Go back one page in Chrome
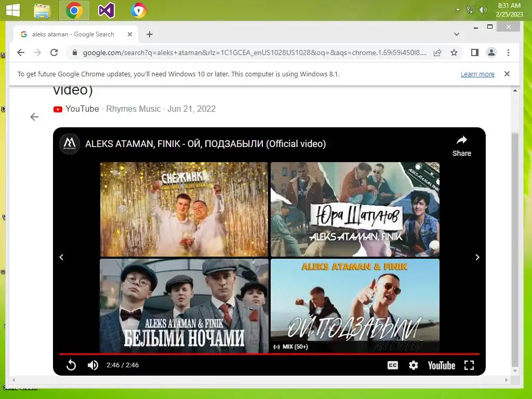This screenshot has height=399, width=532. (21, 52)
